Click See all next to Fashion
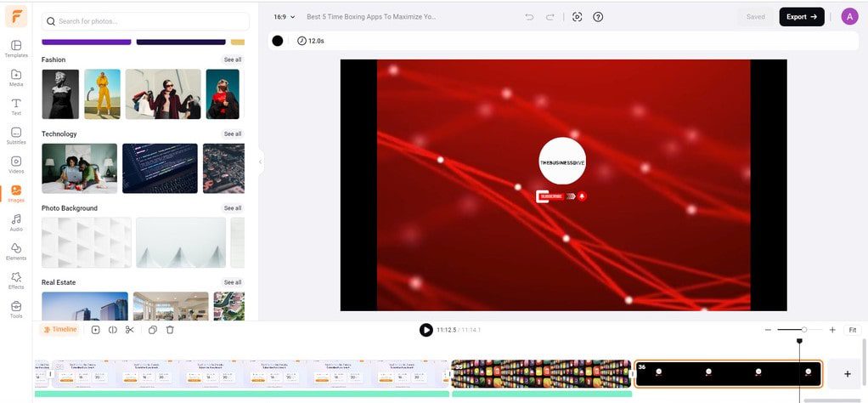The width and height of the screenshot is (868, 403). click(232, 60)
